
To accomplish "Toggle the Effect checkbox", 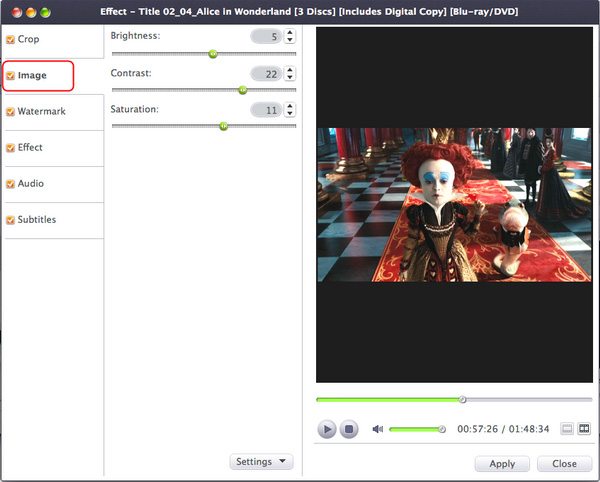I will (x=11, y=148).
